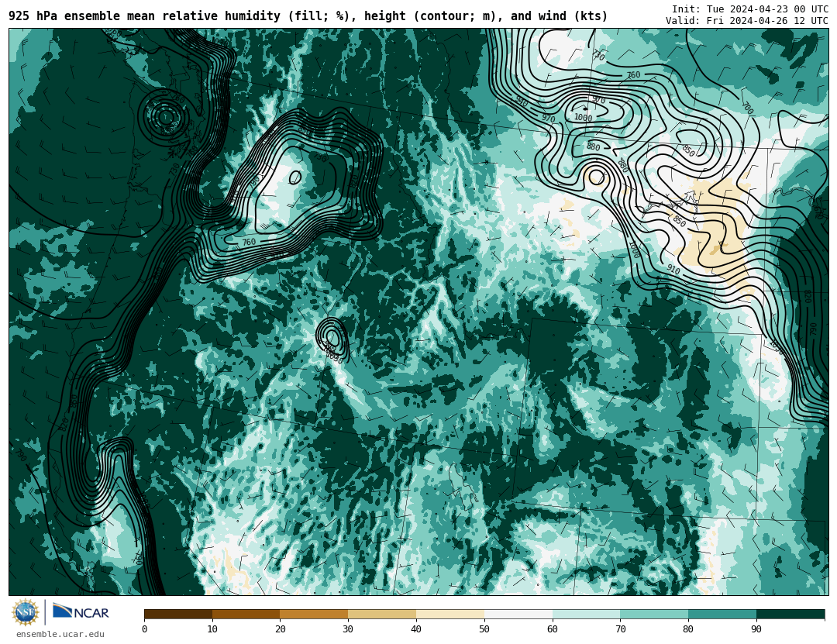
Task: Click the 'Valid: Fri 2024-04-26 12 UTC' text
Action: point(747,21)
